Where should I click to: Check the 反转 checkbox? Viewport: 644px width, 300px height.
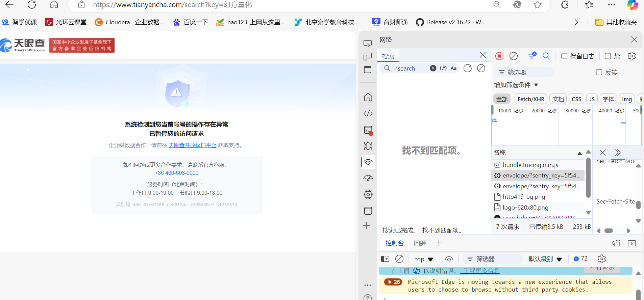point(599,72)
